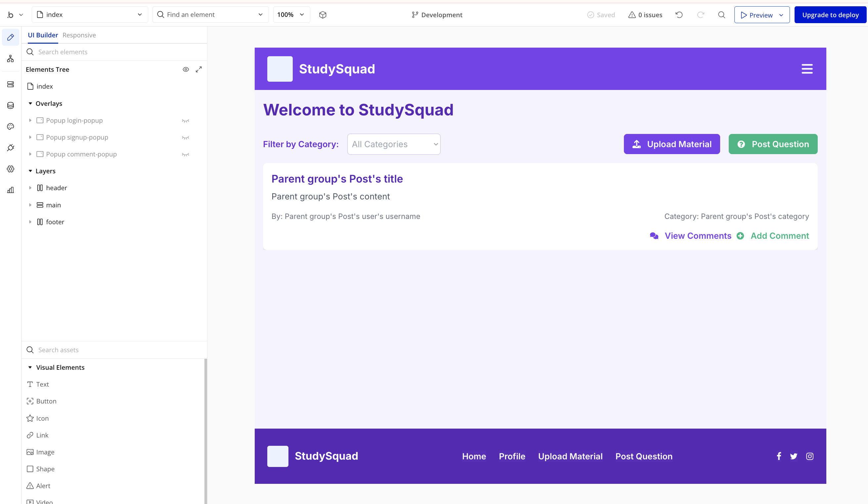Screen dimensions: 868x504
Task: Switch to the Responsive tab
Action: 79,35
